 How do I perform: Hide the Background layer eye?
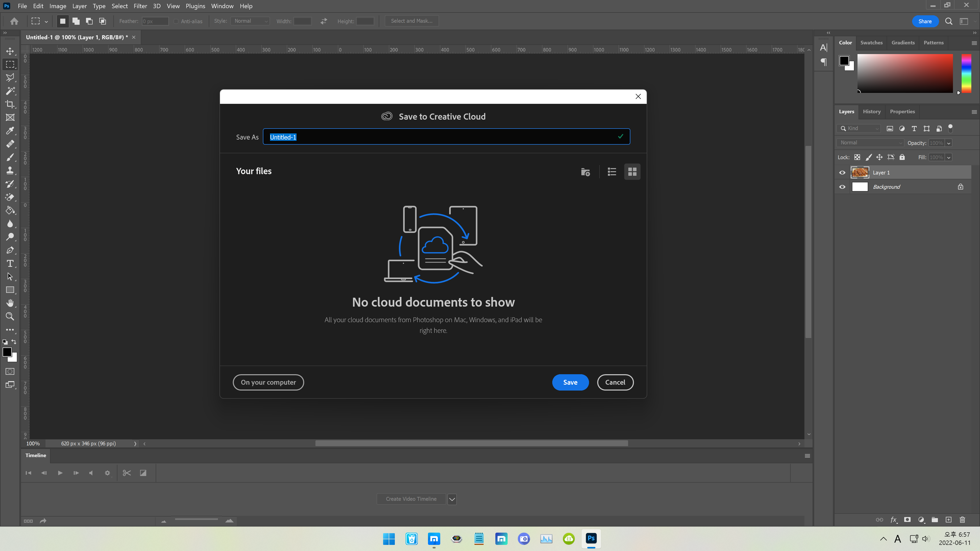pos(842,187)
